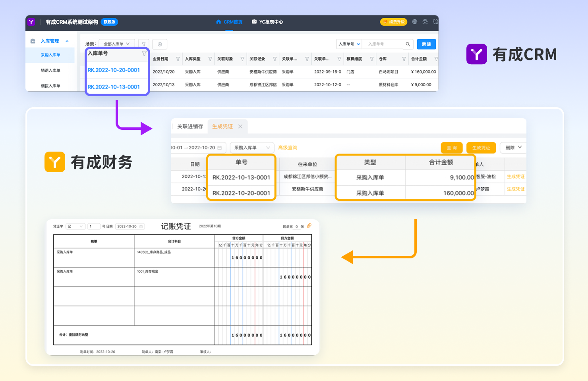Filter the 业务日期 column via funnel icon
The image size is (588, 381).
point(178,59)
